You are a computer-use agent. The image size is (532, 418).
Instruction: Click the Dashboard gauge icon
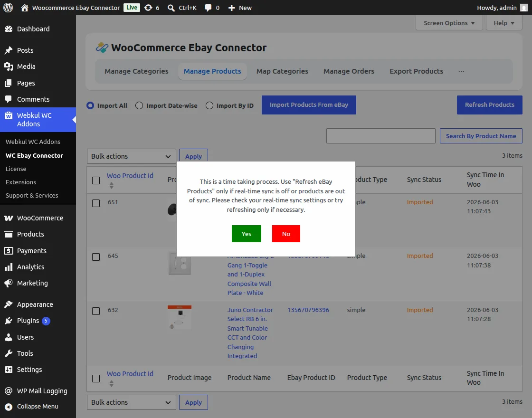(x=9, y=29)
